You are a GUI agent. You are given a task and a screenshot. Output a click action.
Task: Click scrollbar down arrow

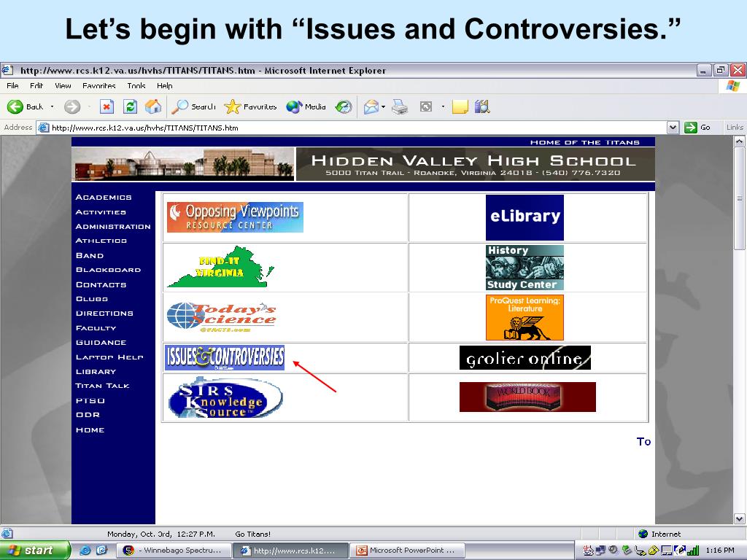point(740,518)
